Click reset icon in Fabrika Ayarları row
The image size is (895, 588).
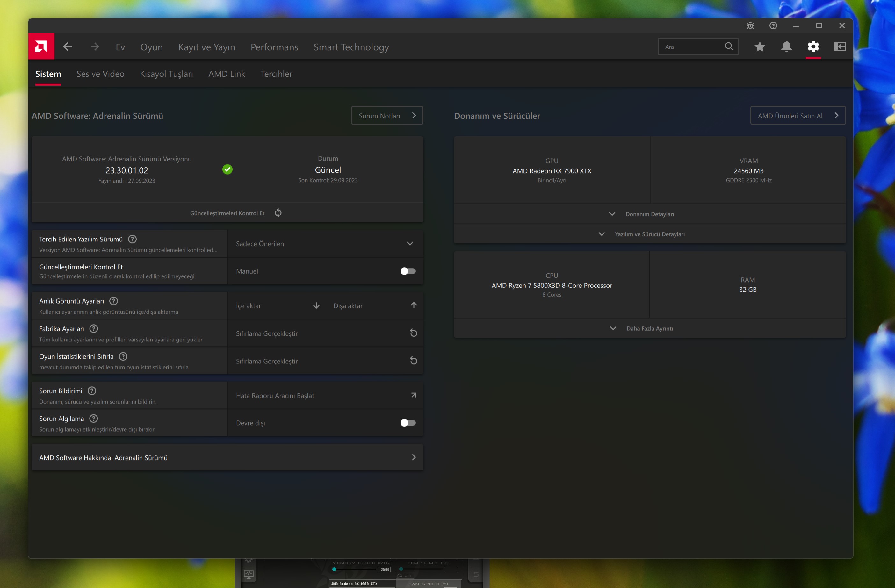coord(414,333)
